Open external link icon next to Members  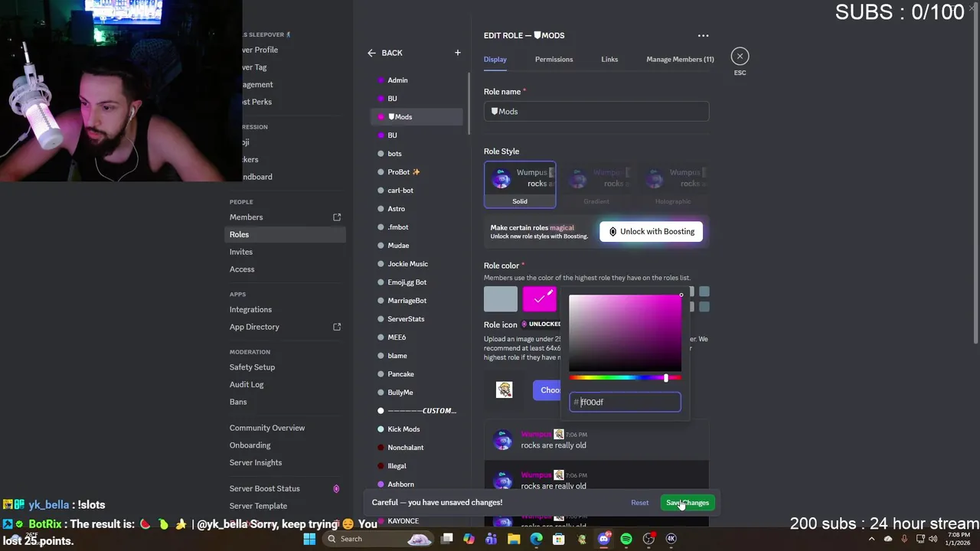pyautogui.click(x=337, y=217)
